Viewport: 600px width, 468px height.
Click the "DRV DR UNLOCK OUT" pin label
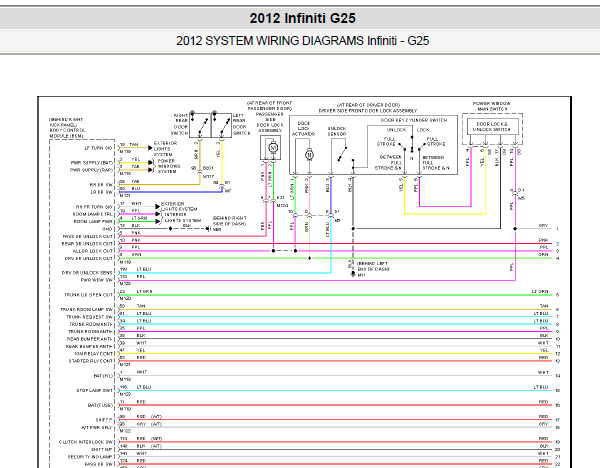coord(89,258)
